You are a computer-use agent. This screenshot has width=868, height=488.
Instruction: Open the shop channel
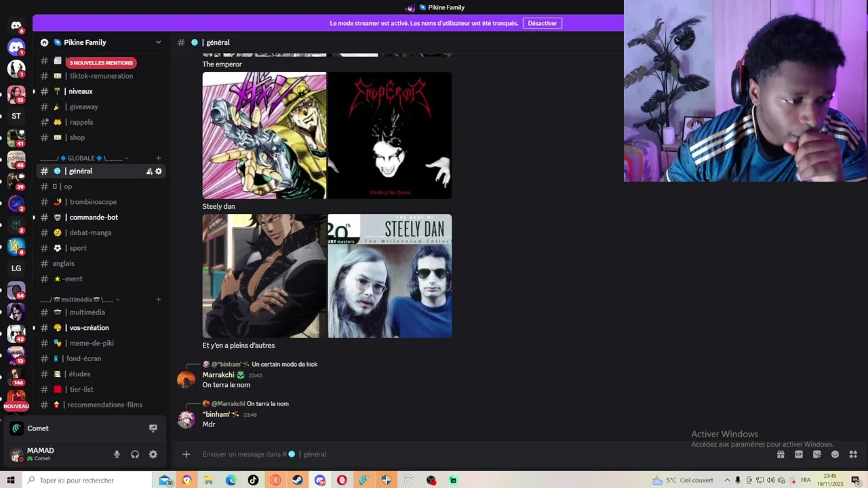(101, 138)
